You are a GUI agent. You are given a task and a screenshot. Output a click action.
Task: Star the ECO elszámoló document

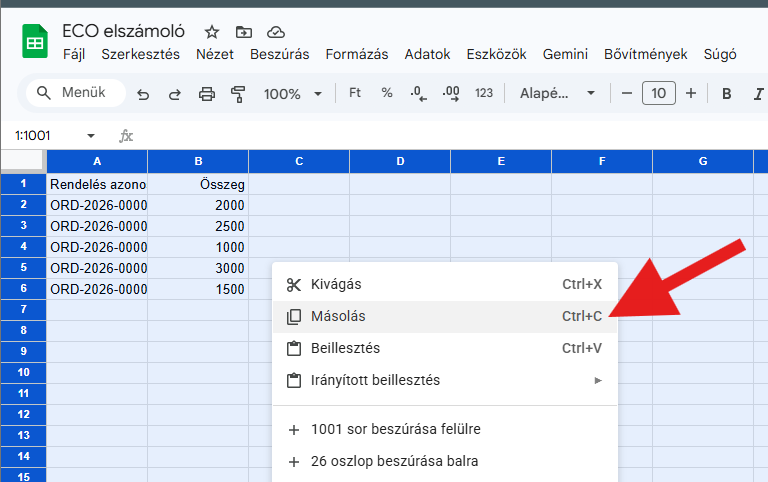tap(211, 32)
